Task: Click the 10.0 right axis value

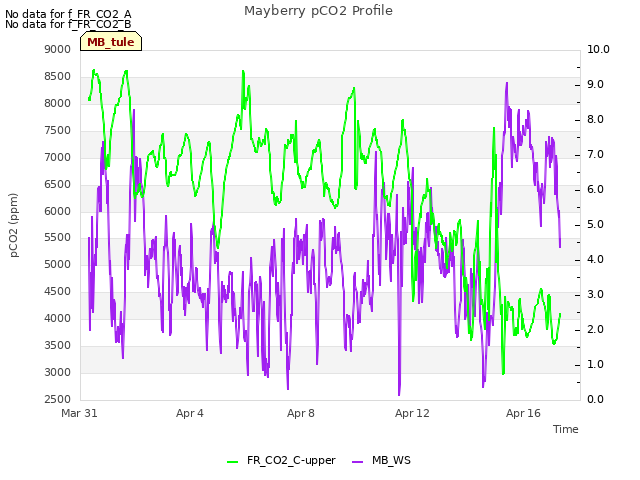Action: (598, 49)
